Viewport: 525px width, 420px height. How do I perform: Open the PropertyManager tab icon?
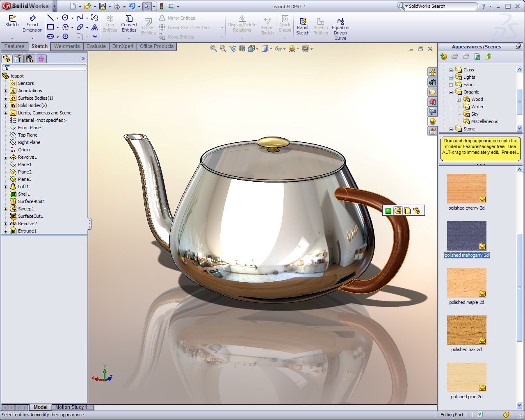click(18, 59)
